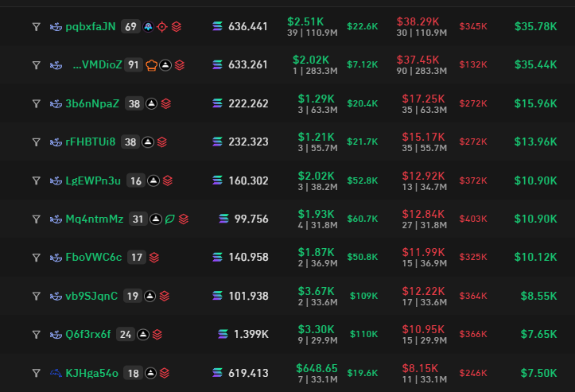Screen dimensions: 575x392
Task: Click the red stacked layers icon on FboVWC6c row
Action: pos(154,257)
